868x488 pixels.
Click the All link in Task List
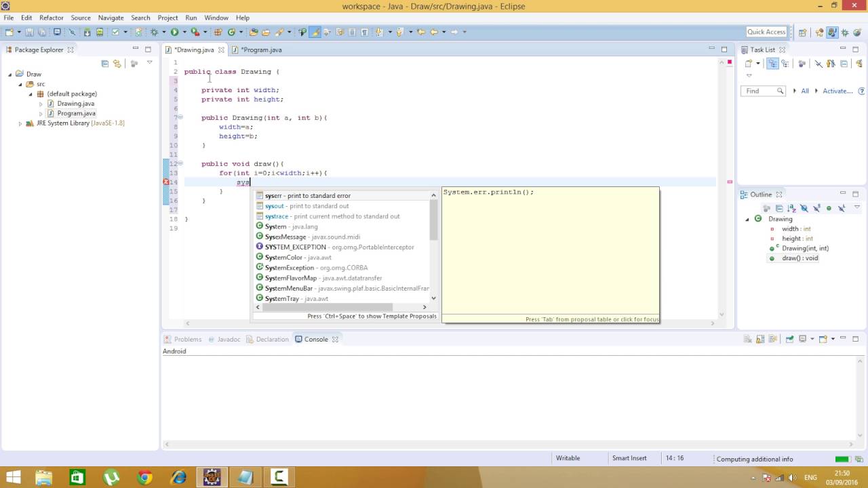(x=805, y=91)
